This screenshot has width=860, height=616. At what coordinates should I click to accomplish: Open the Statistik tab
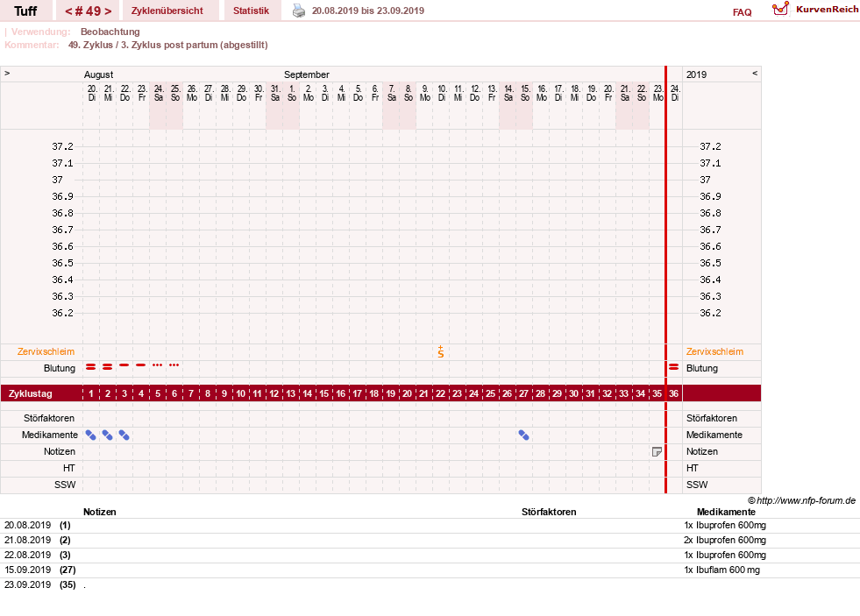click(252, 11)
